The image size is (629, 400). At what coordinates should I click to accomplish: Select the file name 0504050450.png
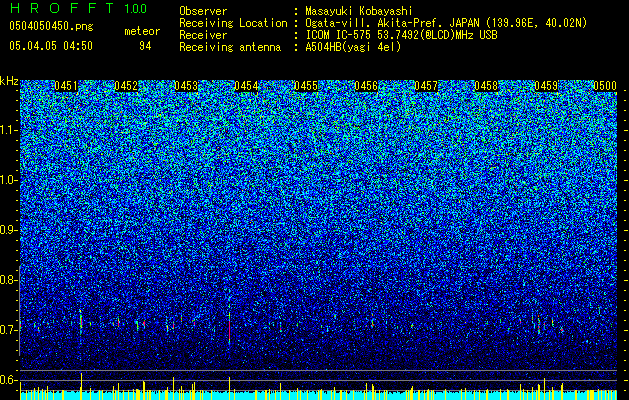coord(51,26)
